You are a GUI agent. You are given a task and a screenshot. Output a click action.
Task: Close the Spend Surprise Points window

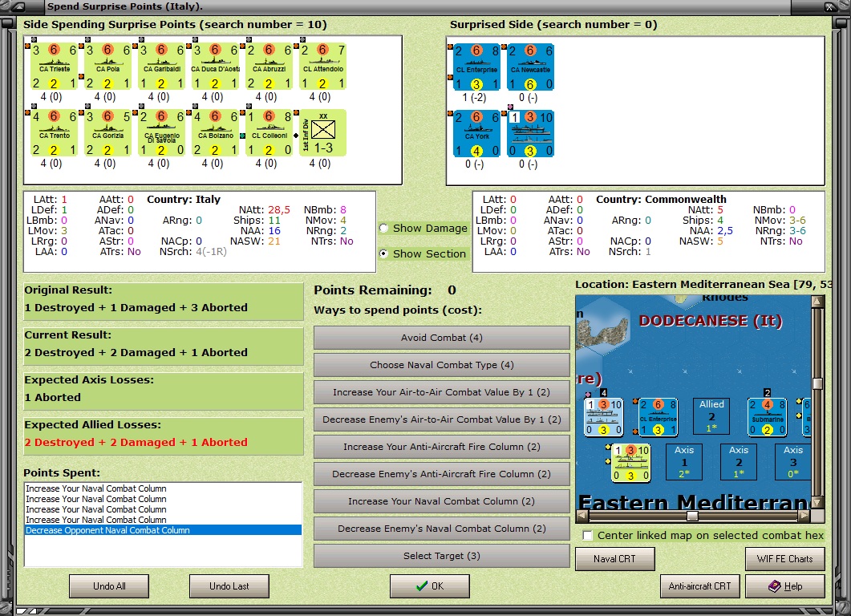[x=830, y=7]
